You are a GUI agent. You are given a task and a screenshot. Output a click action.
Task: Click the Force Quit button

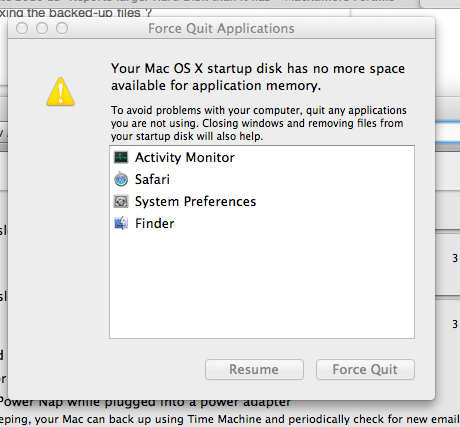(365, 369)
